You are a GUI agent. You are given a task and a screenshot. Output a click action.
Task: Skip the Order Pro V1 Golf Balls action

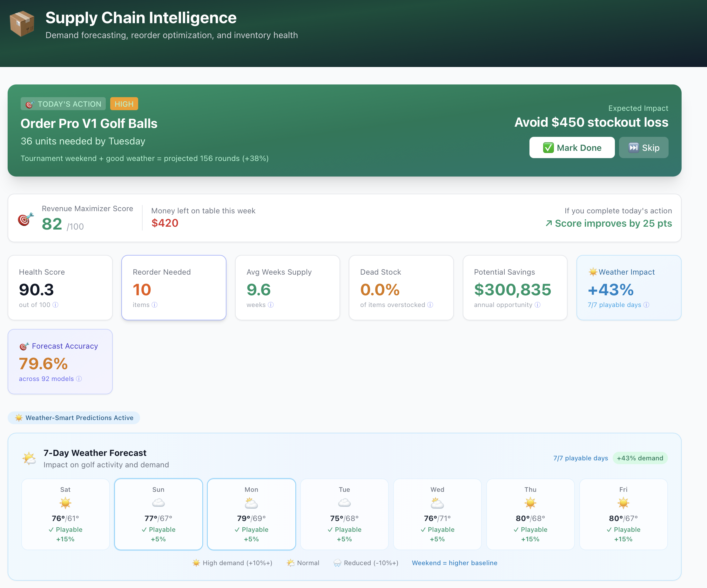click(643, 147)
